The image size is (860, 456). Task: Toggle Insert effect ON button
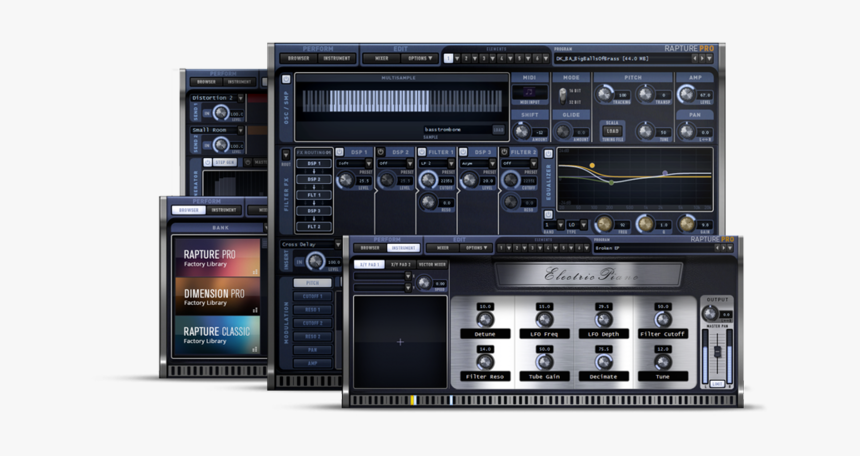click(x=299, y=262)
